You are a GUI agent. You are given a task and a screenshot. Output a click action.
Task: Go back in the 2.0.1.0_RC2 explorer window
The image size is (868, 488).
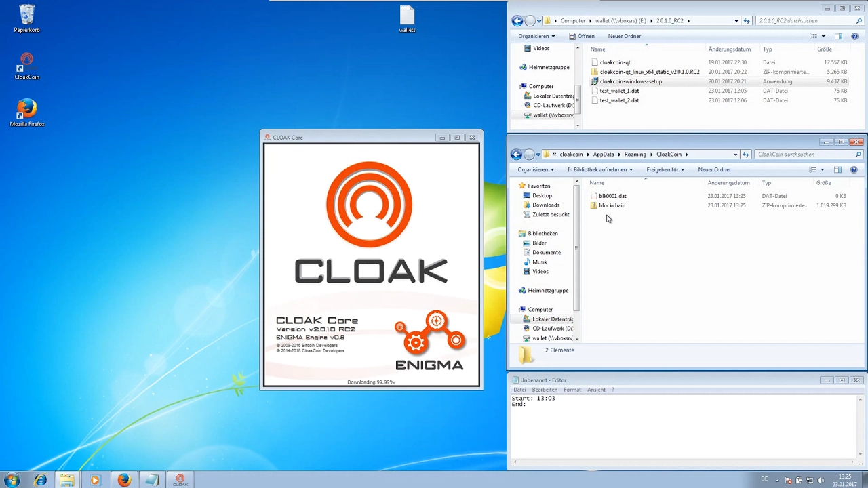click(517, 21)
